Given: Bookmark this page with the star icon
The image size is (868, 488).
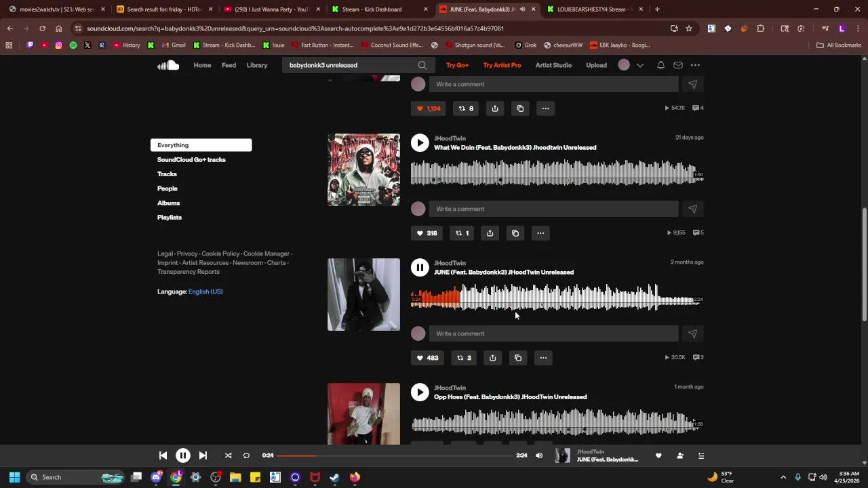Looking at the screenshot, I should click(x=689, y=28).
